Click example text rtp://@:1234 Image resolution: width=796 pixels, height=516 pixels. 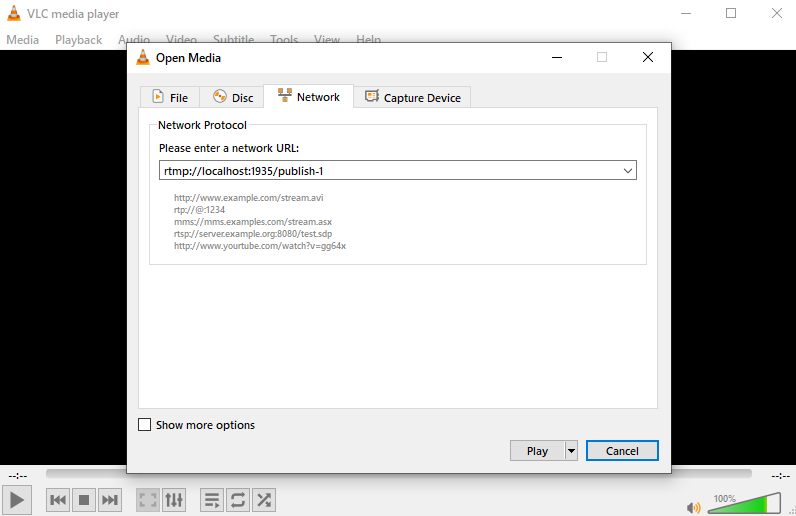(x=200, y=210)
